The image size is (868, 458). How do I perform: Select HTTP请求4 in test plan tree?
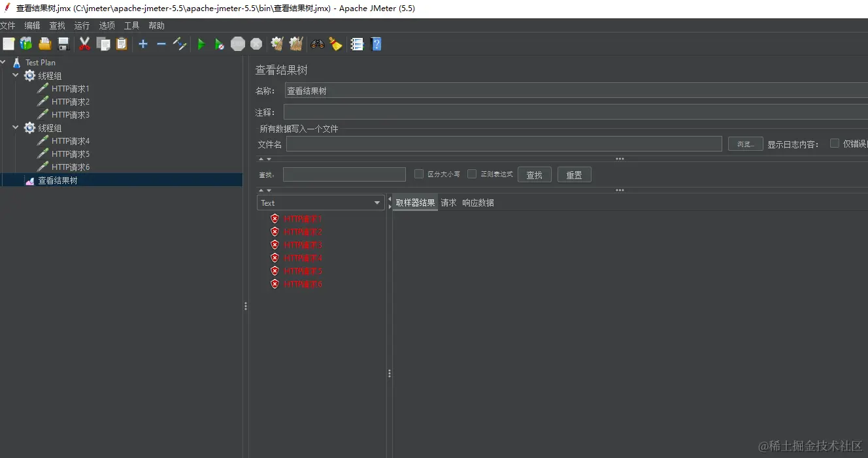pyautogui.click(x=71, y=141)
